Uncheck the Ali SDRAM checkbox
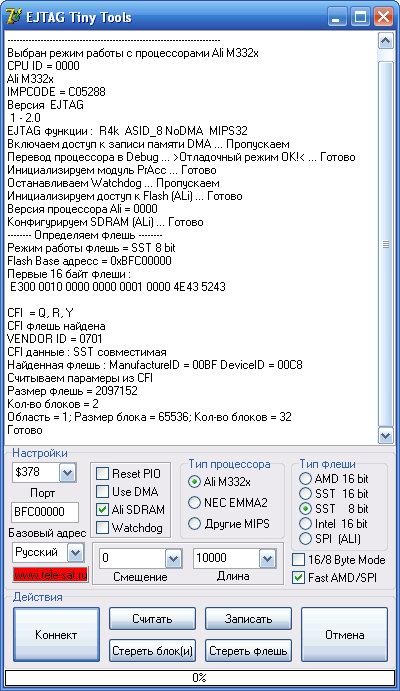Image resolution: width=400 pixels, height=691 pixels. 102,509
